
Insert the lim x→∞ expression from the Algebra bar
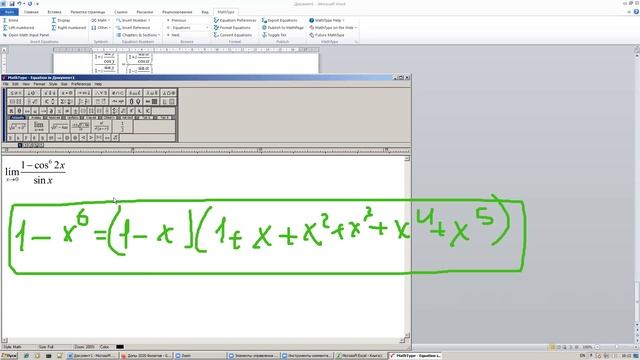[x=38, y=126]
